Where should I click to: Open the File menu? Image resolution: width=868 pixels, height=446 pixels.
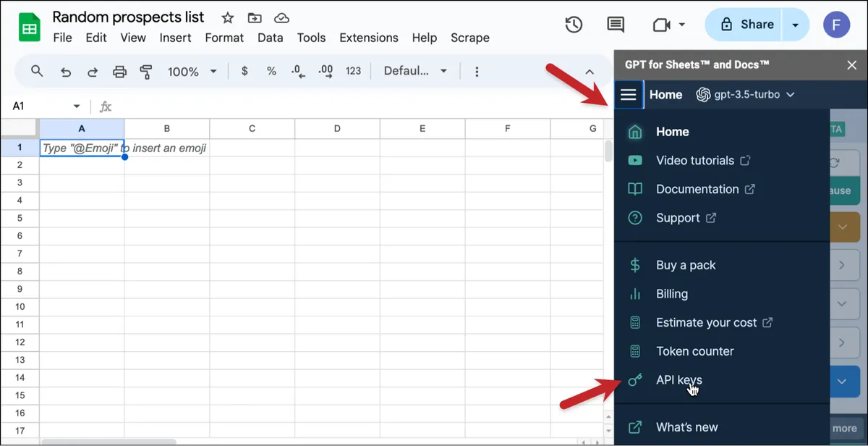tap(62, 38)
